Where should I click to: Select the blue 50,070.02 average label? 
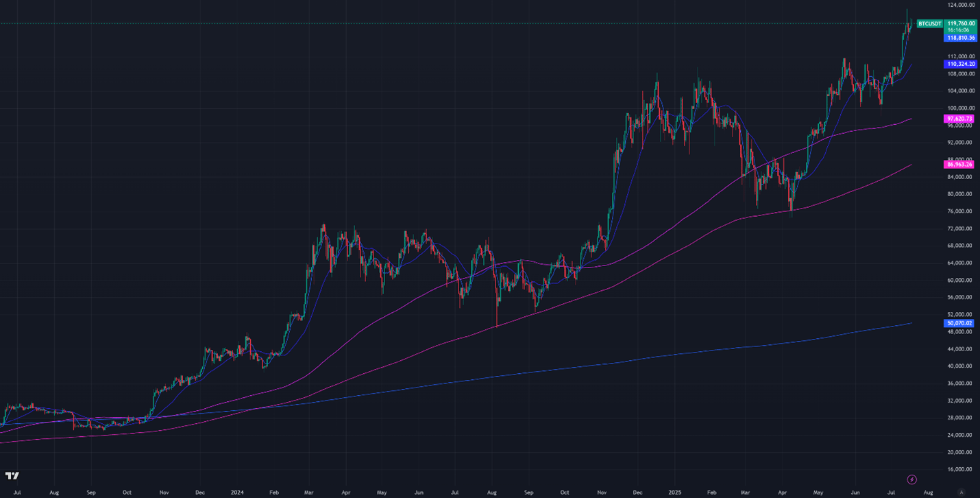click(959, 323)
